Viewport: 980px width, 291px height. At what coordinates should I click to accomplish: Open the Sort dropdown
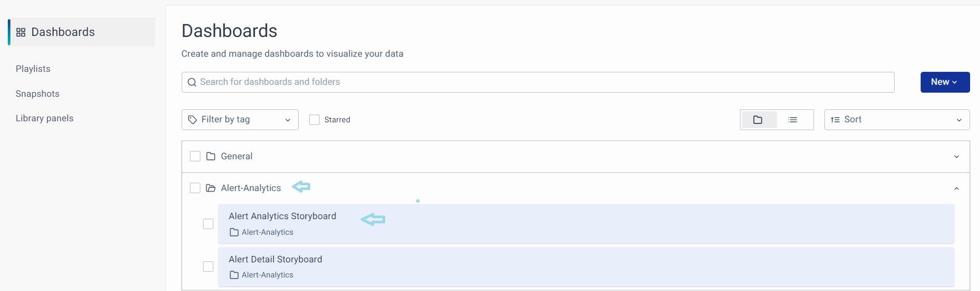[x=897, y=120]
